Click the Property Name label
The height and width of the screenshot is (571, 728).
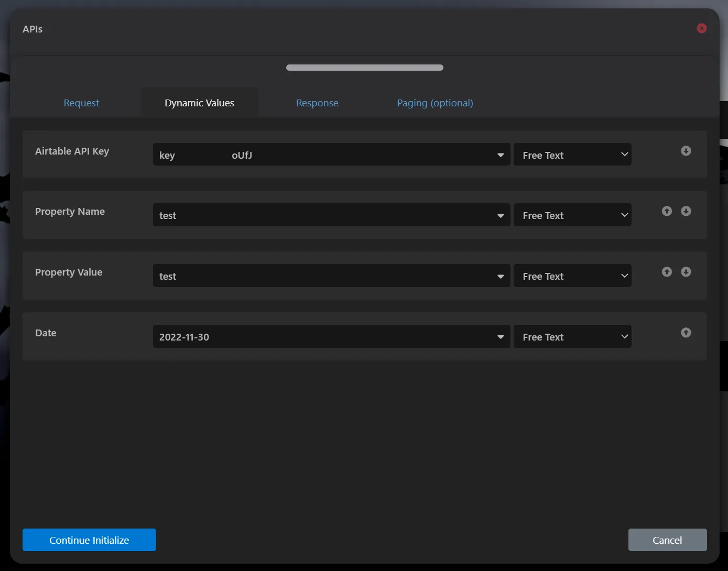pyautogui.click(x=70, y=212)
